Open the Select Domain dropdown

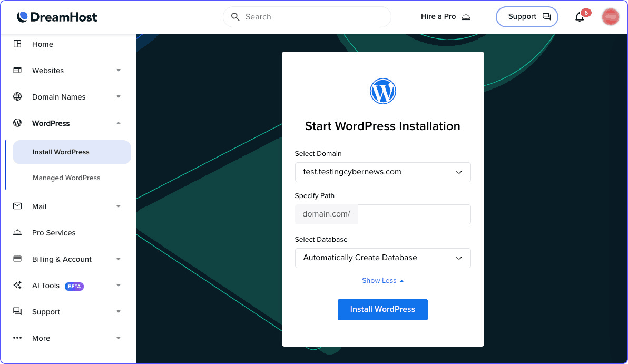[382, 172]
